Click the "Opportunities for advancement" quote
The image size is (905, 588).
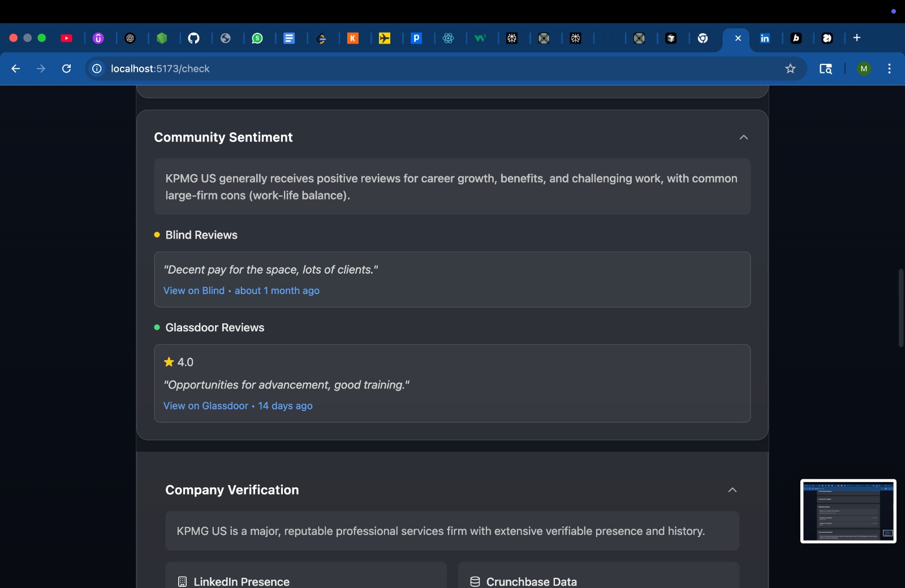point(287,385)
